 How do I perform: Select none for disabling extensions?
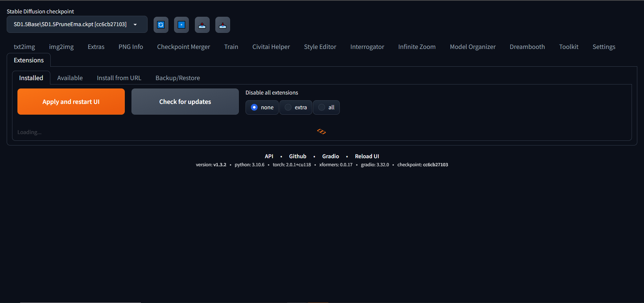(262, 107)
